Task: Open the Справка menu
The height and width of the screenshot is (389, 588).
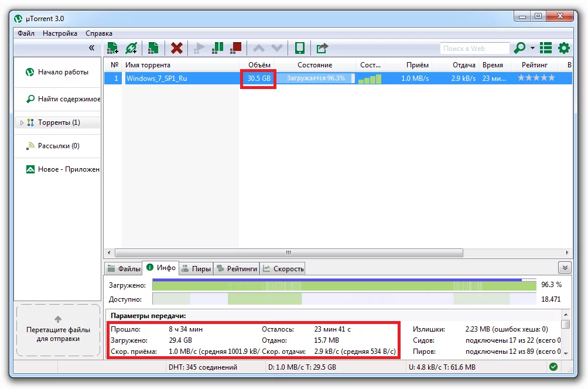Action: (99, 33)
